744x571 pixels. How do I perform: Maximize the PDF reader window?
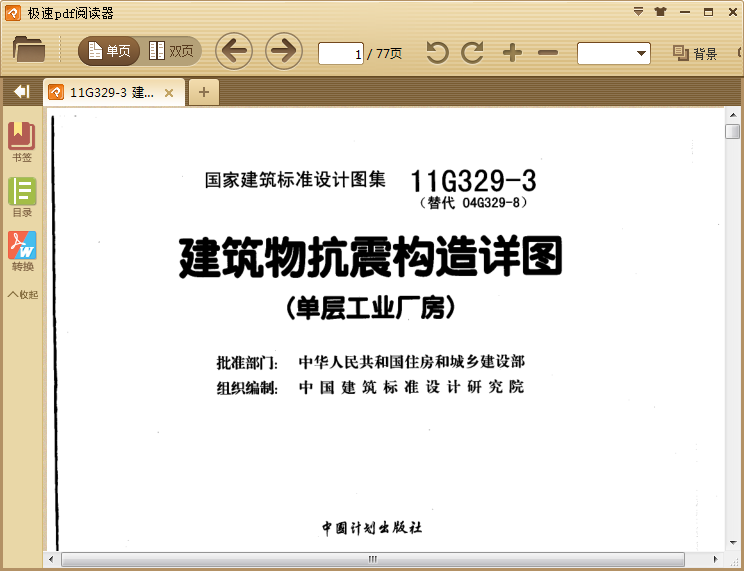708,12
